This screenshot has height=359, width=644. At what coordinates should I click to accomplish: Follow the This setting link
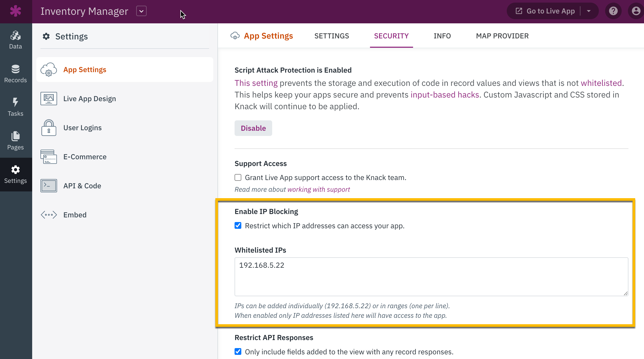(256, 83)
